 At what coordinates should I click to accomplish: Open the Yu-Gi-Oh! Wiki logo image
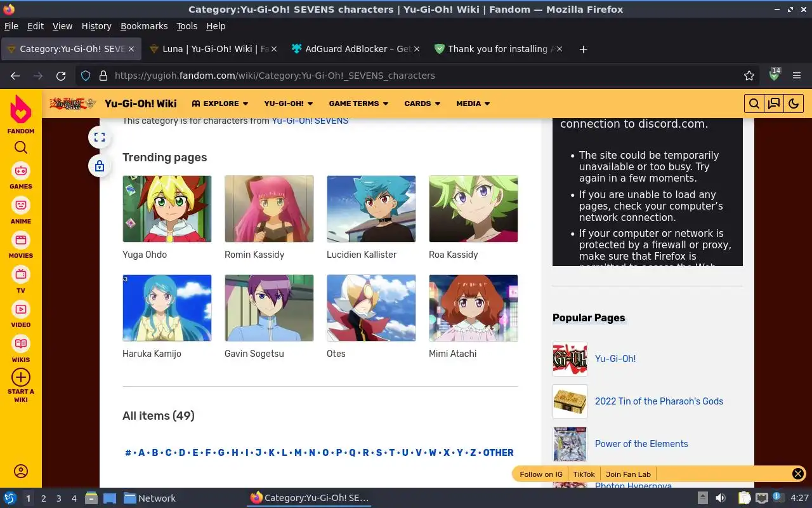coord(73,104)
